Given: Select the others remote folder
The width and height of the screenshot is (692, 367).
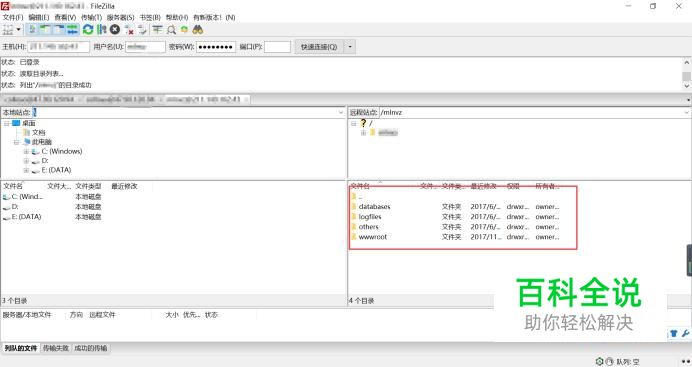Looking at the screenshot, I should [x=369, y=227].
